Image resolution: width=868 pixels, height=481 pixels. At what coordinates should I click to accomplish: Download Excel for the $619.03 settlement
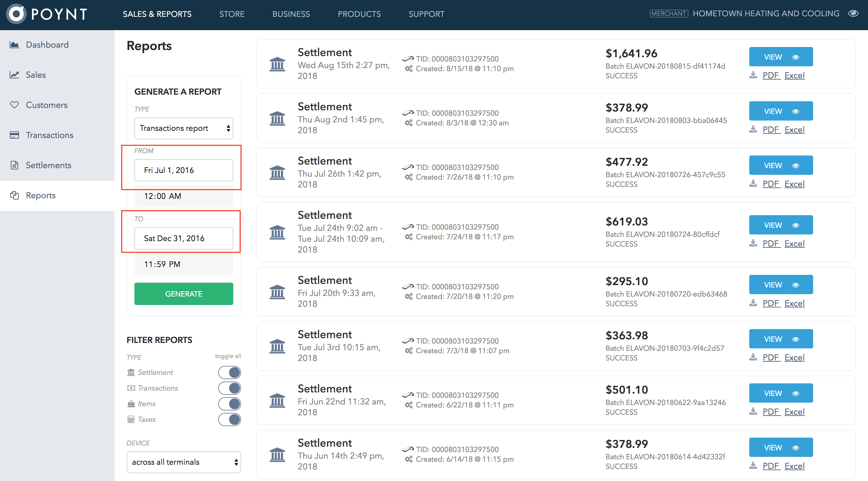(x=794, y=243)
